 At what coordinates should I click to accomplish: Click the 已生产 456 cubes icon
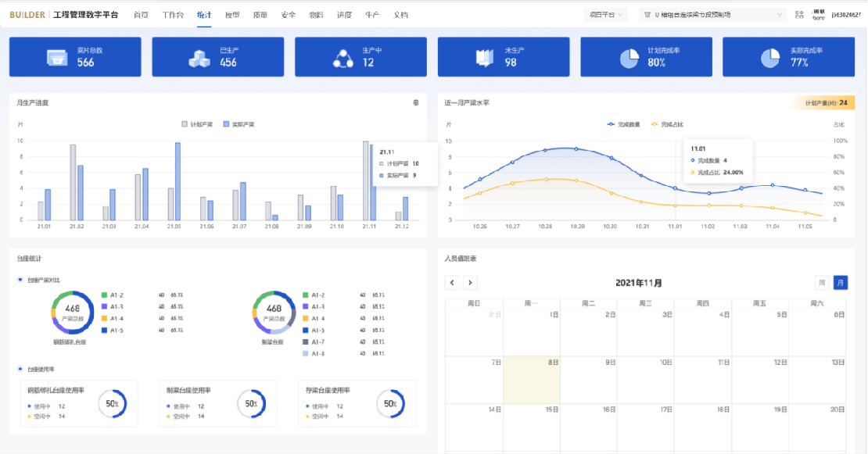[x=199, y=58]
